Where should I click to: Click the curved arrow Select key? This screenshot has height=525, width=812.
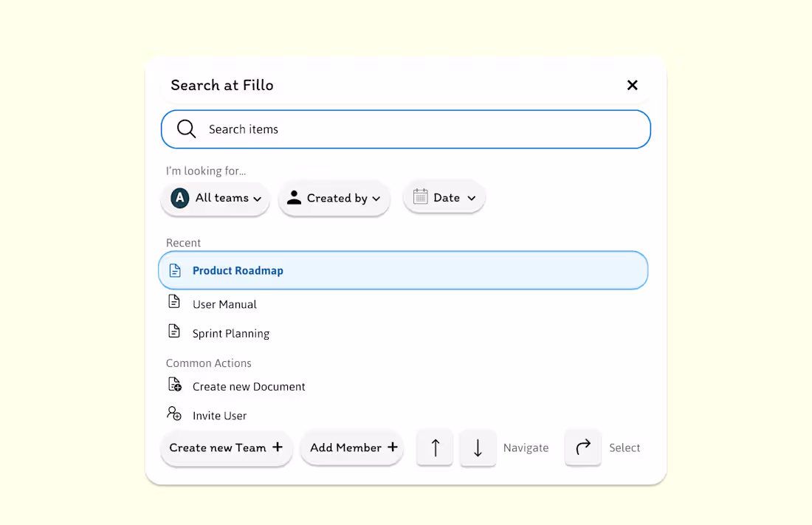pos(583,447)
